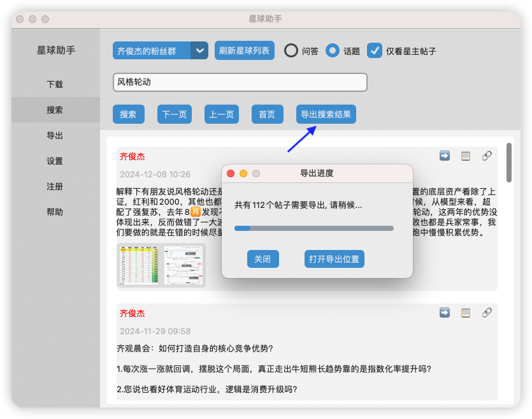This screenshot has width=532, height=419.
Task: Click the export progress bar
Action: click(x=313, y=228)
